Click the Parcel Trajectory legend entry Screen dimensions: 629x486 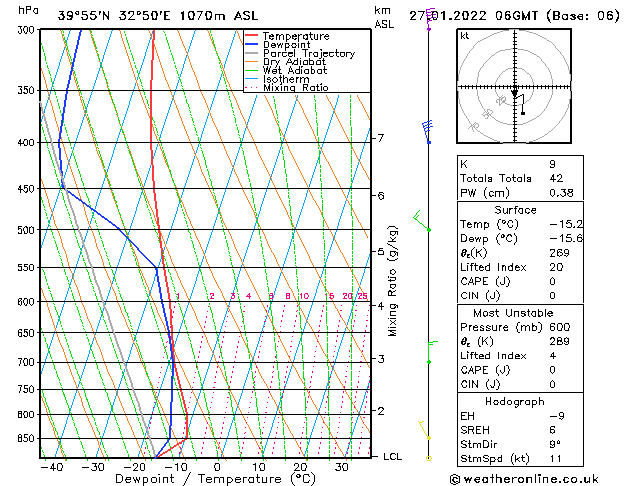pyautogui.click(x=308, y=53)
